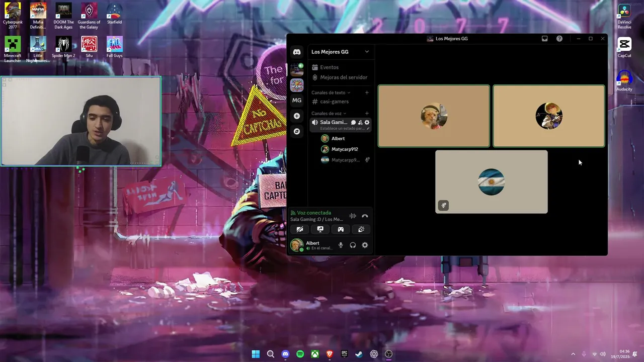This screenshot has width=644, height=362.
Task: Open Discord help icon
Action: pos(559,39)
